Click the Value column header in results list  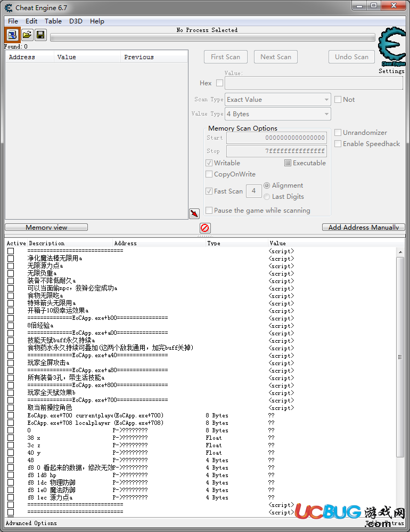(x=87, y=57)
